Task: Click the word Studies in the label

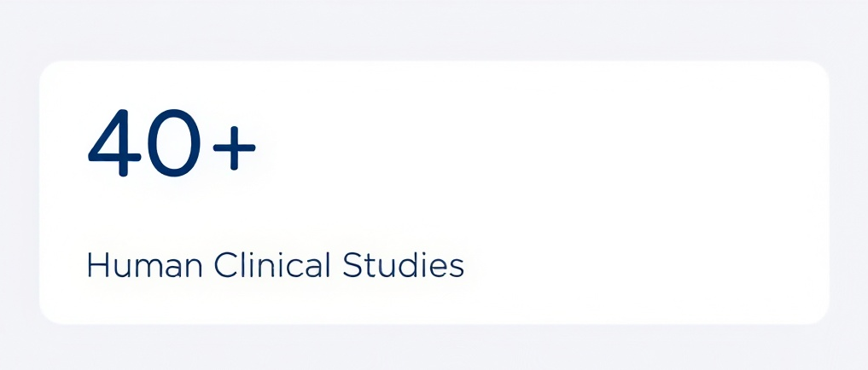Action: click(x=403, y=266)
